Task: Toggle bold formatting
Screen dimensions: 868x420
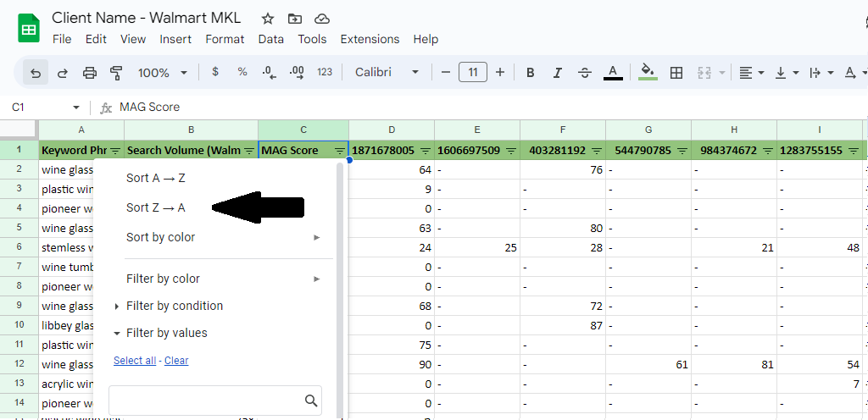Action: click(x=531, y=72)
